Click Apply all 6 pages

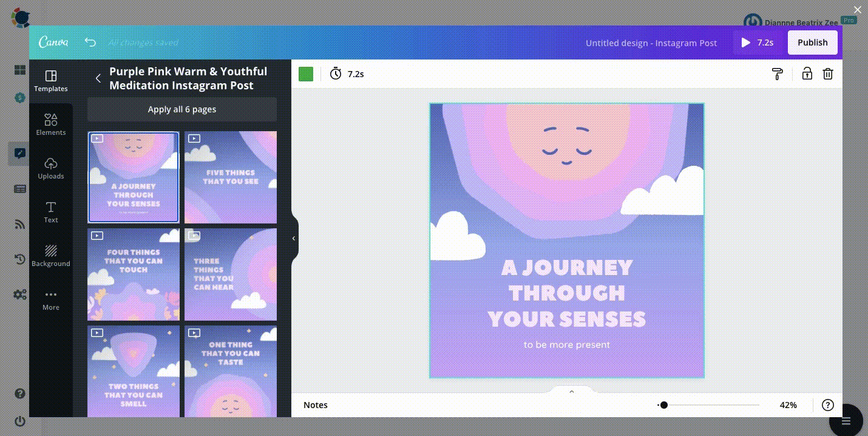click(x=182, y=109)
